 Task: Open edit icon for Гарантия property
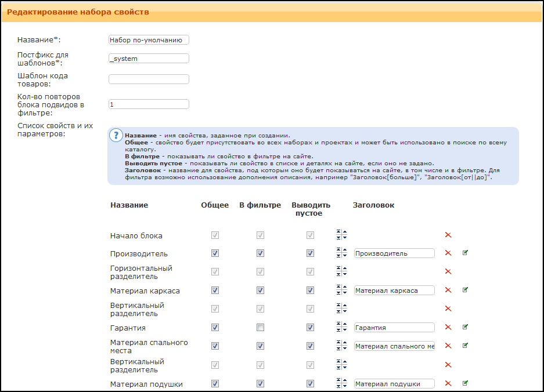[465, 327]
